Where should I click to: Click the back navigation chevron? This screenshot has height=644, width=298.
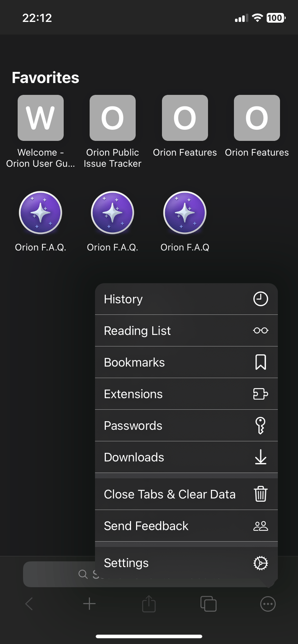[29, 604]
